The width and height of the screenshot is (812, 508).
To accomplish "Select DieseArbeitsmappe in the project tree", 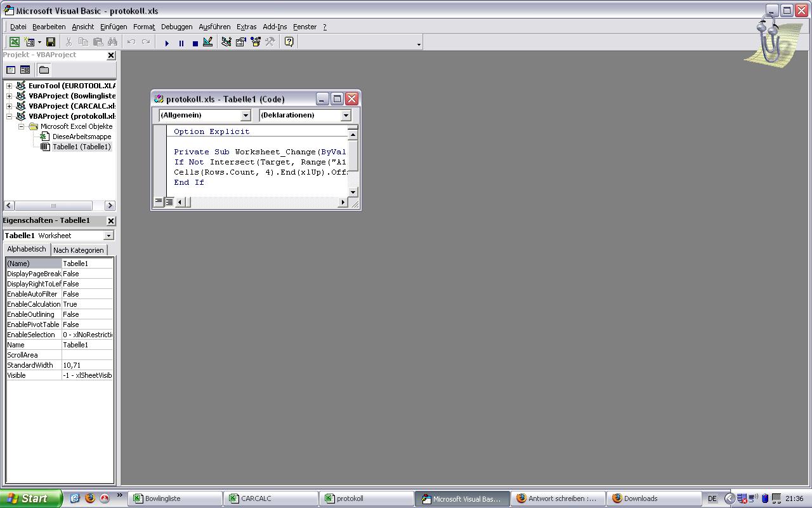I will click(x=81, y=137).
